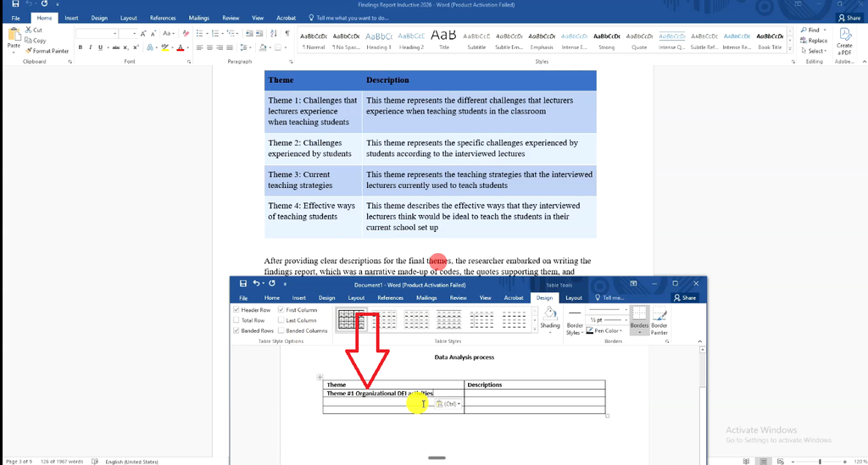
Task: Click the Increase Indent icon
Action: tap(259, 34)
